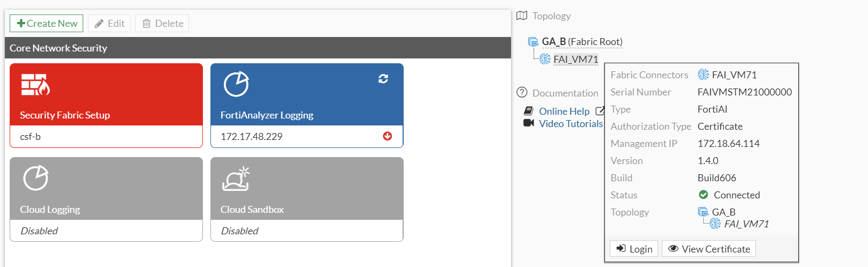Click the FAI_VM71 brain icon in the topology tree
The height and width of the screenshot is (267, 868).
pos(545,59)
